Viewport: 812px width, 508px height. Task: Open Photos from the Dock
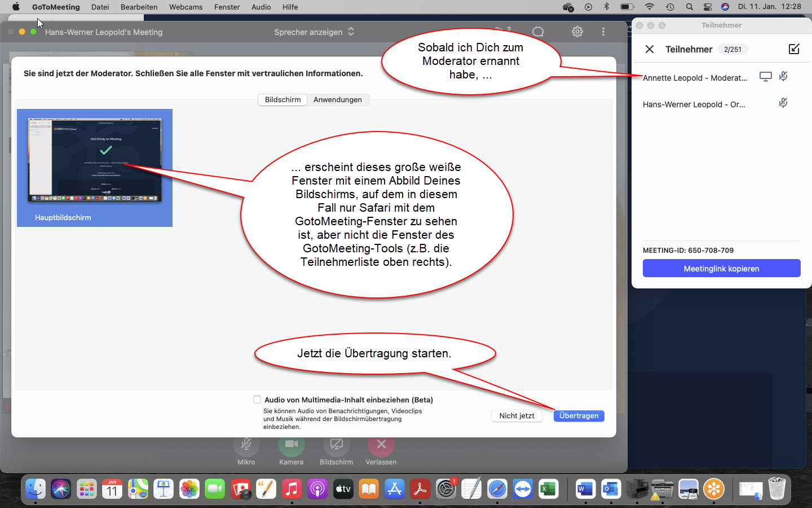(x=189, y=489)
